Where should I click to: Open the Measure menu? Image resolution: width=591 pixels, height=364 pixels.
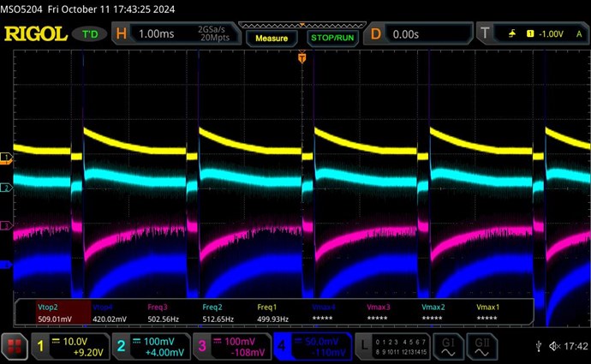pos(272,38)
